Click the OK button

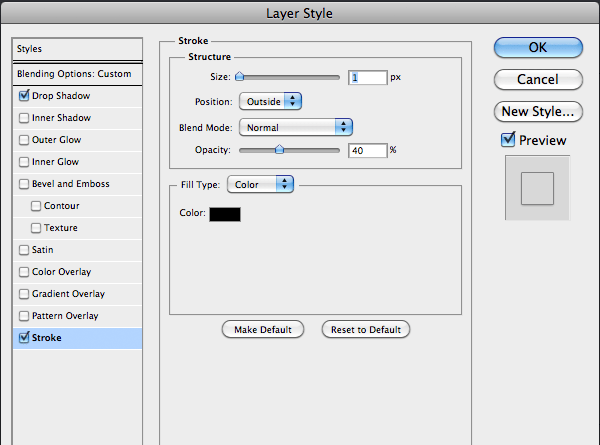tap(538, 47)
